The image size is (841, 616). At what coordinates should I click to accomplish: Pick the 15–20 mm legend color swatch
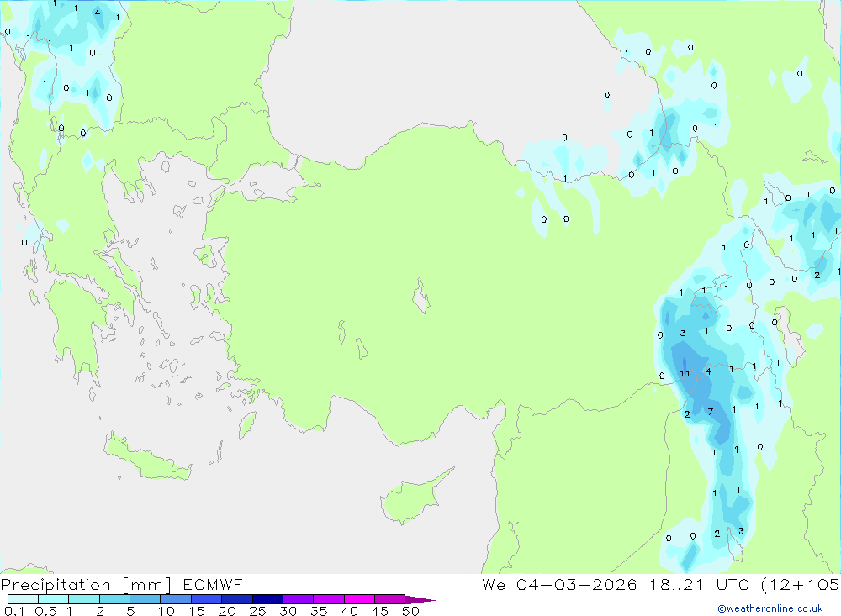(x=207, y=599)
